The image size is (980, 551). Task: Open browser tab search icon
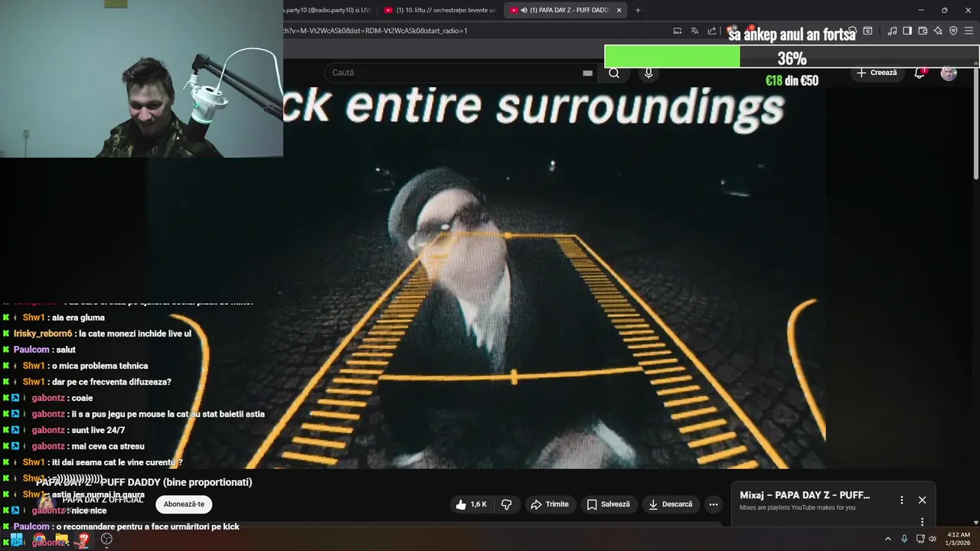point(867,31)
